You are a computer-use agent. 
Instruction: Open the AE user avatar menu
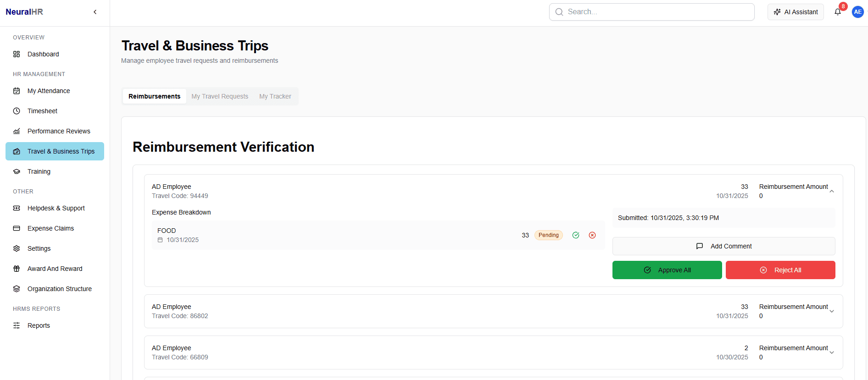tap(857, 12)
